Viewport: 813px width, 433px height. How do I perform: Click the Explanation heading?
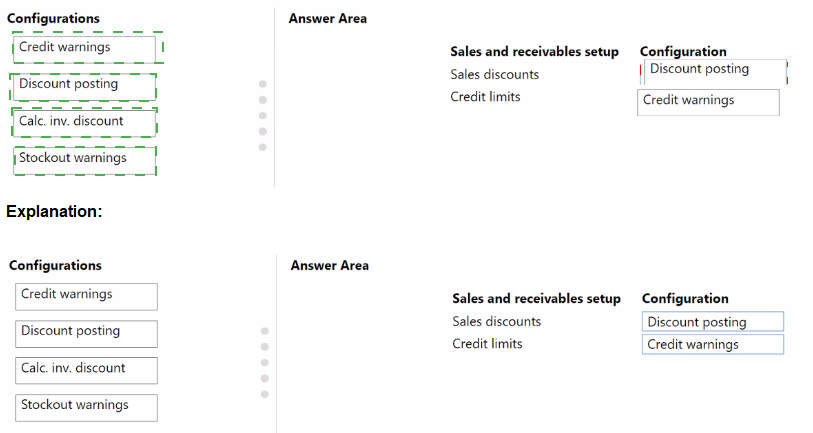point(54,212)
